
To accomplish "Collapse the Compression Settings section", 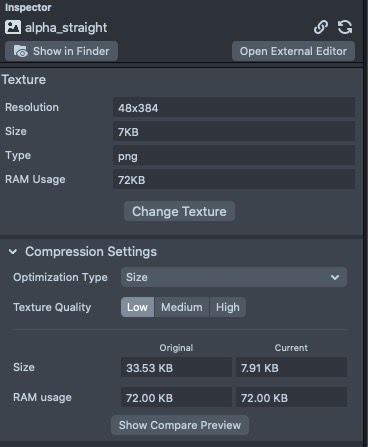I will (13, 252).
